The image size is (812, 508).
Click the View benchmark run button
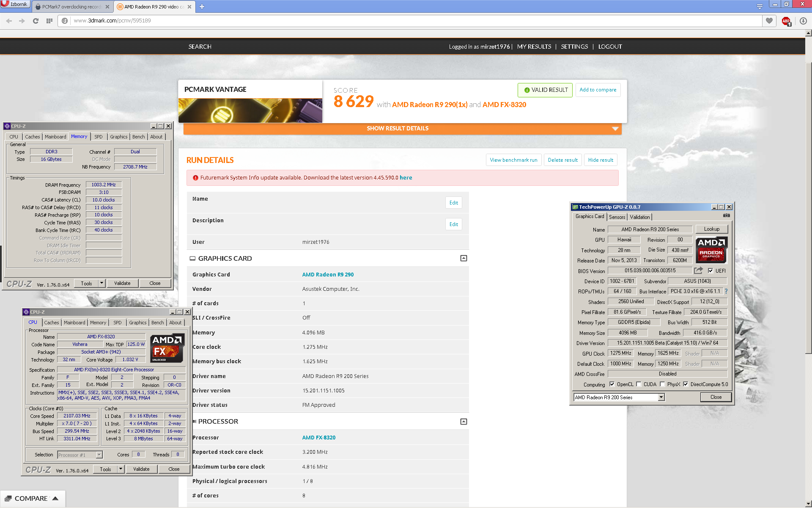click(x=513, y=160)
